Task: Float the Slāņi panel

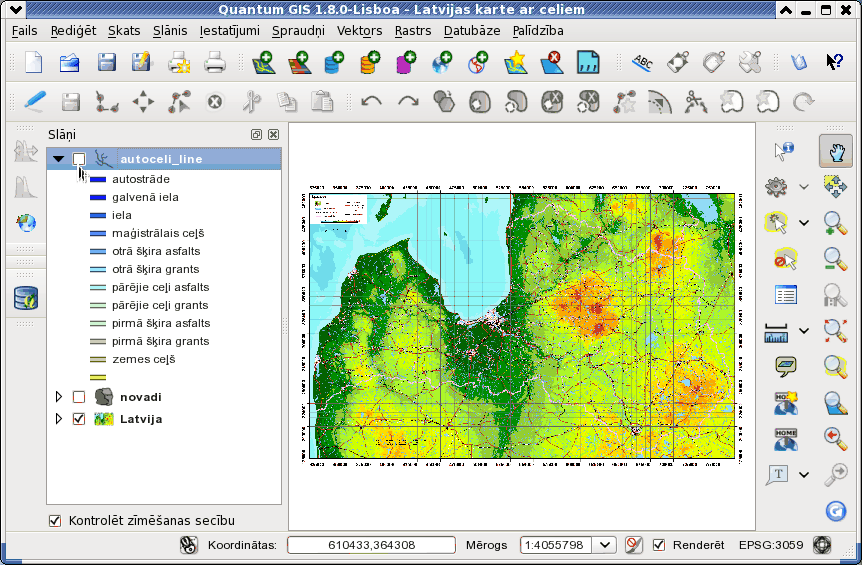Action: (x=256, y=135)
